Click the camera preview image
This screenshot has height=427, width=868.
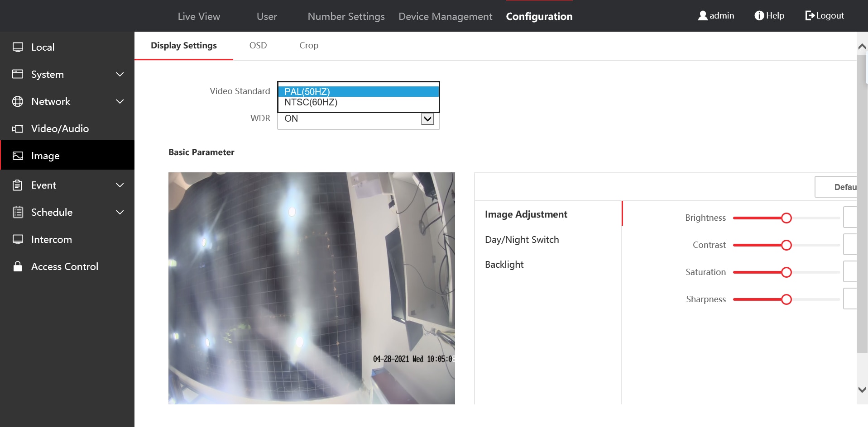(x=312, y=288)
